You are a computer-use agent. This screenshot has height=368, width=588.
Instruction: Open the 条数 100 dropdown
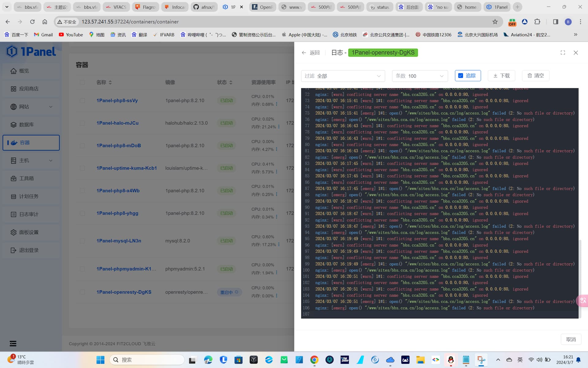[420, 76]
